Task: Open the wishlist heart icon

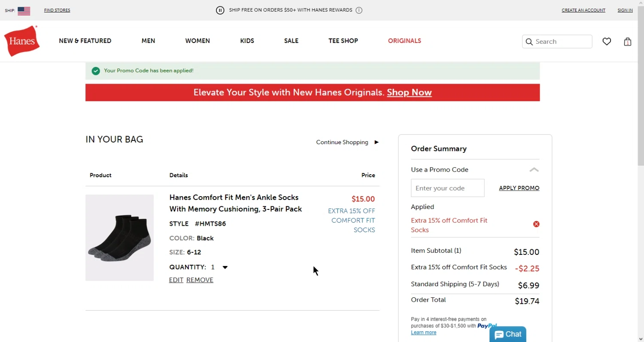Action: (x=607, y=42)
